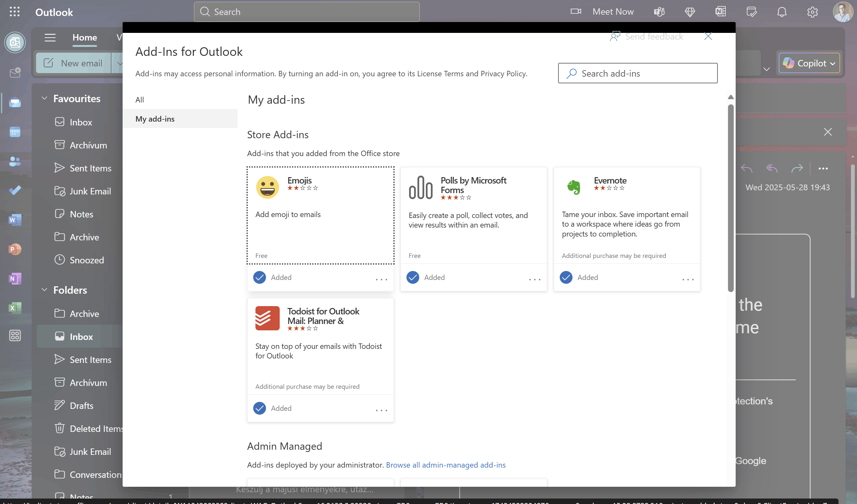Open Browse all admin-managed add-ins link

(x=445, y=464)
